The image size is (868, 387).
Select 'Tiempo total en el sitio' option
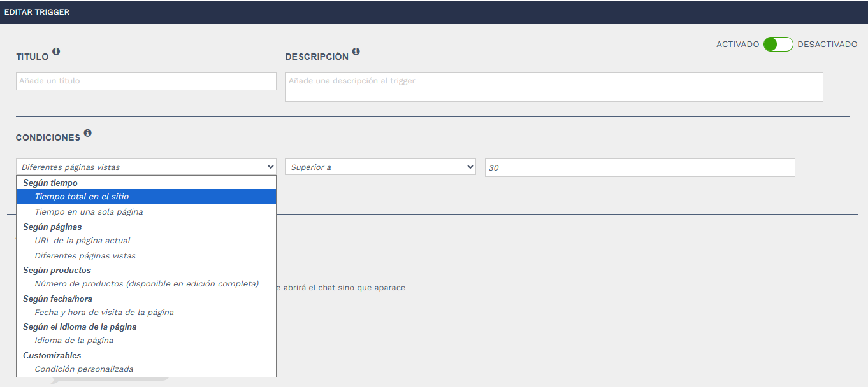[82, 197]
